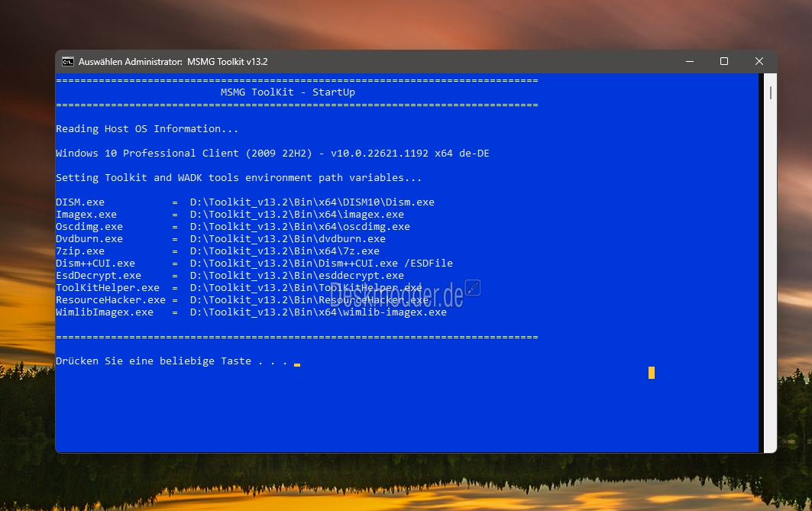This screenshot has height=511, width=812.
Task: Click the vertical scrollbar thumb of the console
Action: pos(771,92)
